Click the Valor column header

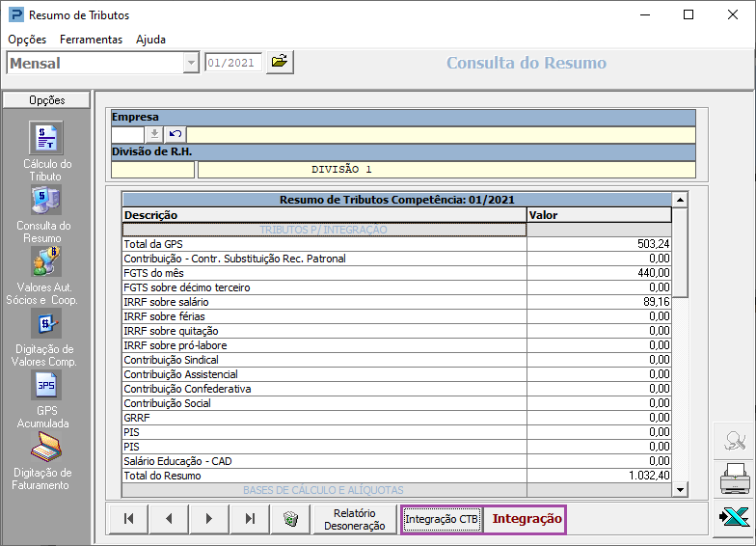click(x=599, y=215)
